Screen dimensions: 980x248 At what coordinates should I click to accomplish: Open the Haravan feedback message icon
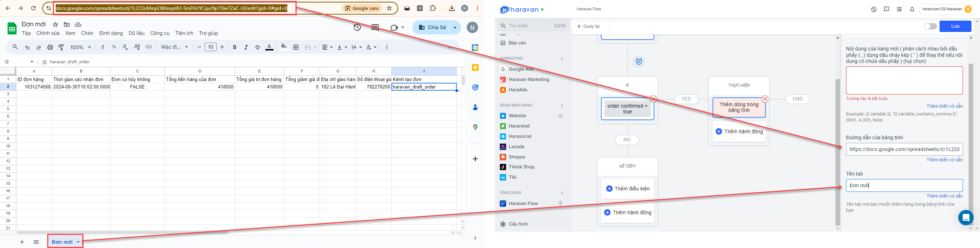pos(887,9)
